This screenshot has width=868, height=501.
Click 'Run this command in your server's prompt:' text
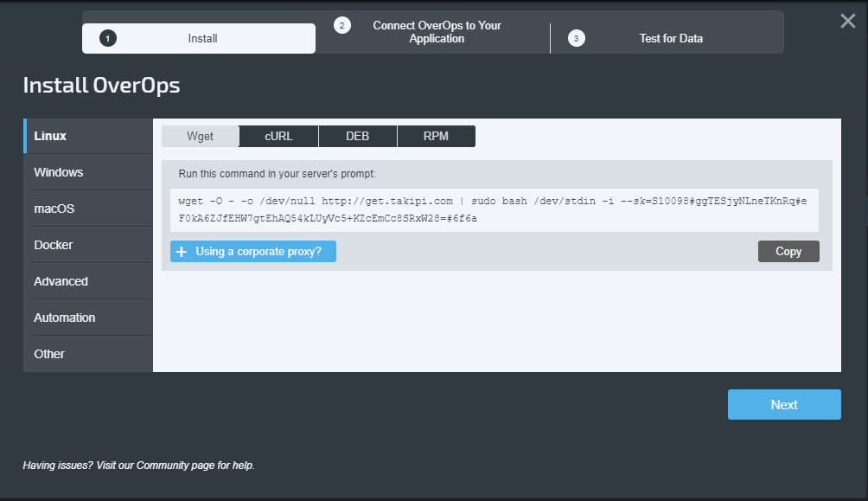point(277,174)
